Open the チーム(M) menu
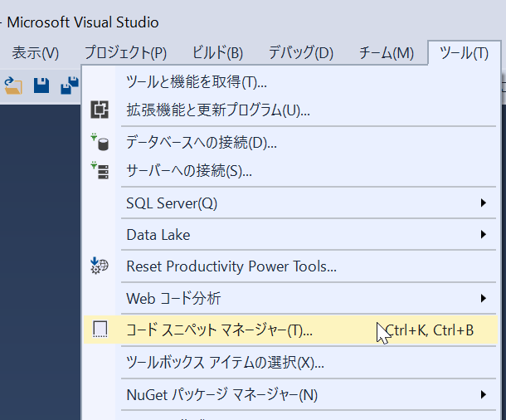Viewport: 506px width, 420px height. point(386,53)
